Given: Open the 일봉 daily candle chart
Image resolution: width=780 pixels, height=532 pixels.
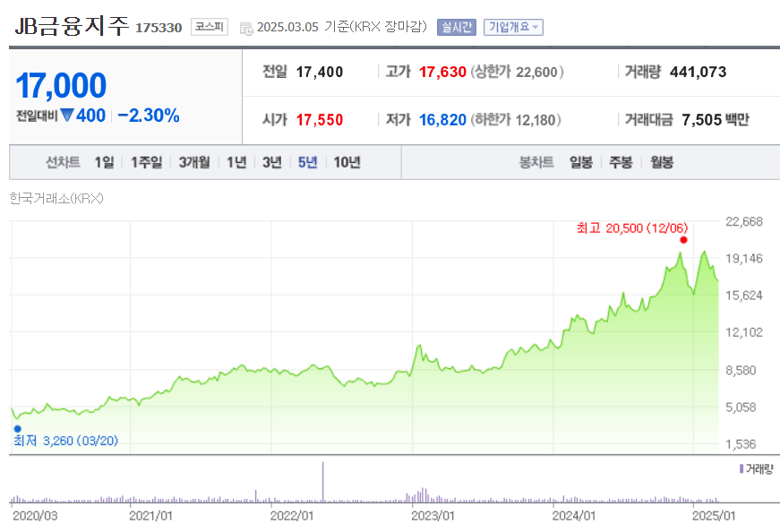Looking at the screenshot, I should pos(581,162).
